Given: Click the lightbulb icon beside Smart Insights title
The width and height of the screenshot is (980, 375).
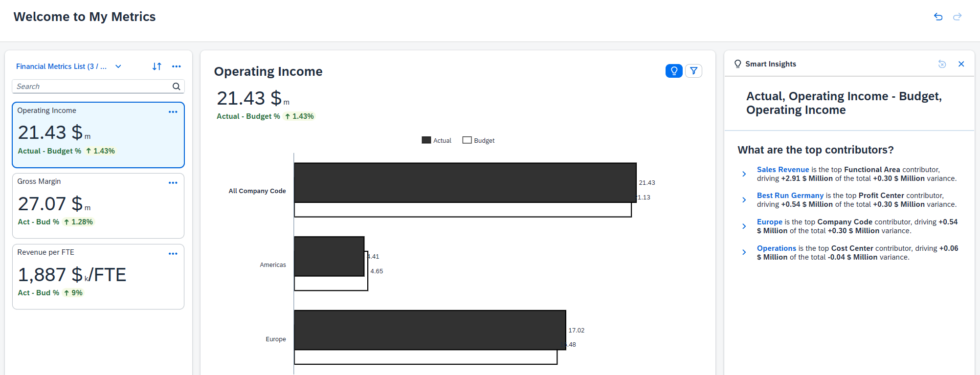Looking at the screenshot, I should 737,64.
